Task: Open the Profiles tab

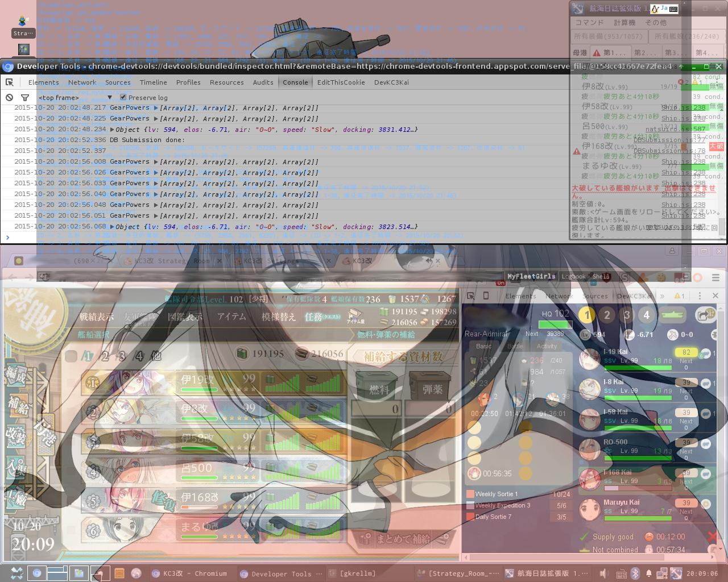Action: pos(188,82)
